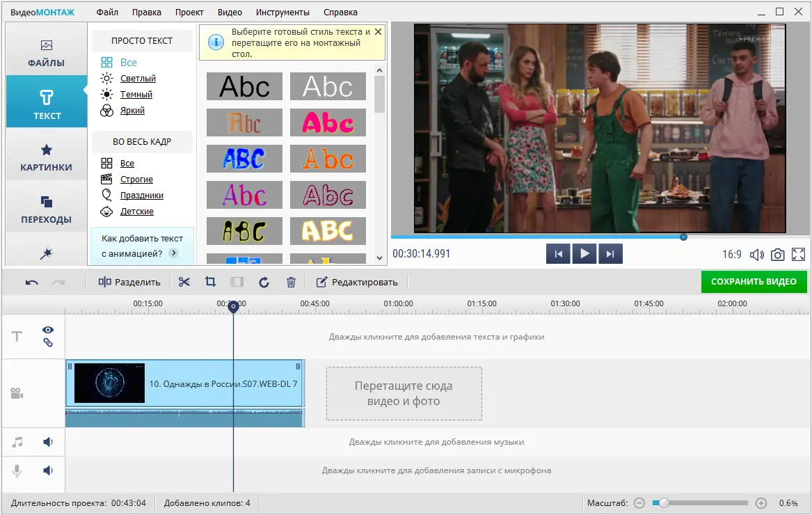812x515 pixels.
Task: Select the pink bold Abc style
Action: pyautogui.click(x=328, y=122)
